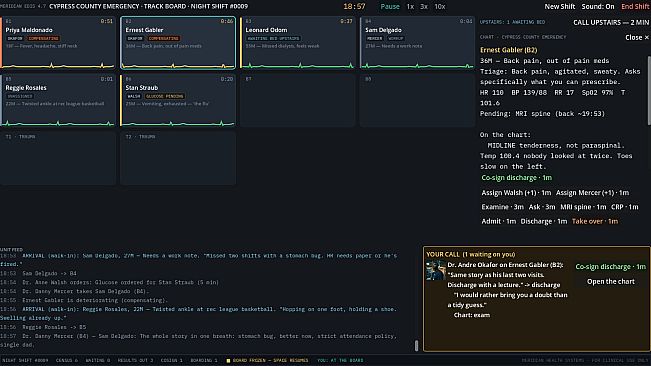Open Stan Straub's B6 bed card
651x366 pixels.
tap(178, 100)
